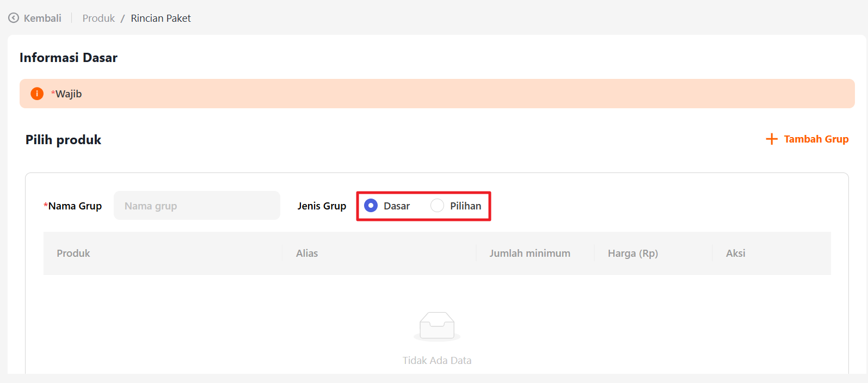Click the plus icon beside Tambah Grup
Image resolution: width=868 pixels, height=383 pixels.
coord(771,139)
